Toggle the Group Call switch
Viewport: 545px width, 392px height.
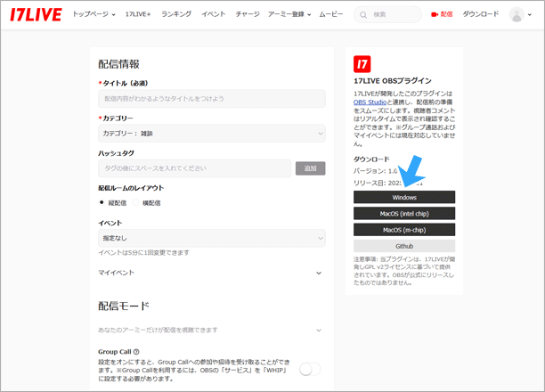click(x=310, y=369)
